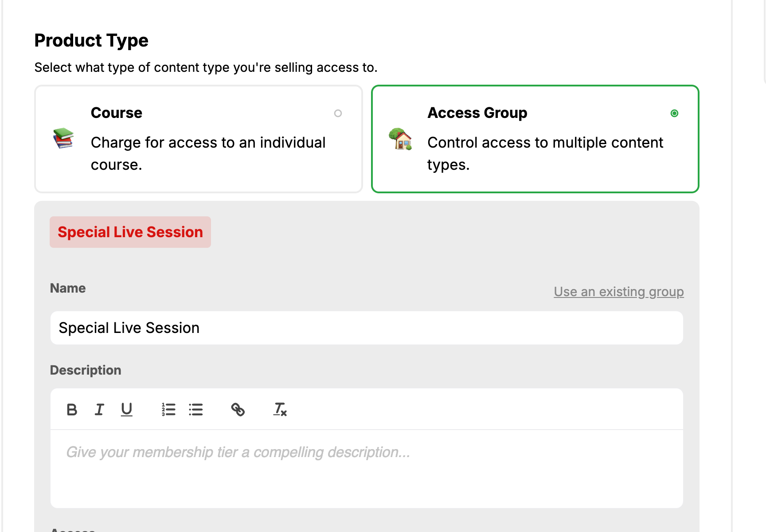This screenshot has width=766, height=532.
Task: Clear text formatting icon
Action: click(280, 410)
